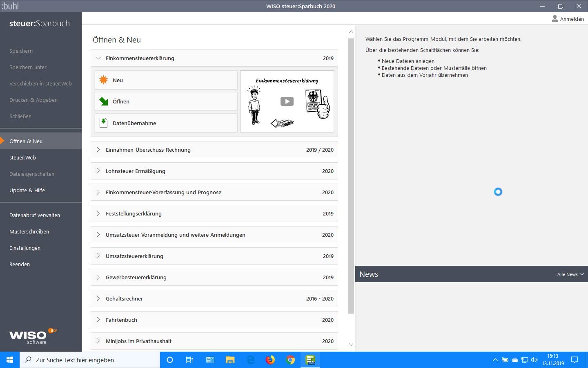
Task: Click the taskbar search field
Action: point(90,360)
